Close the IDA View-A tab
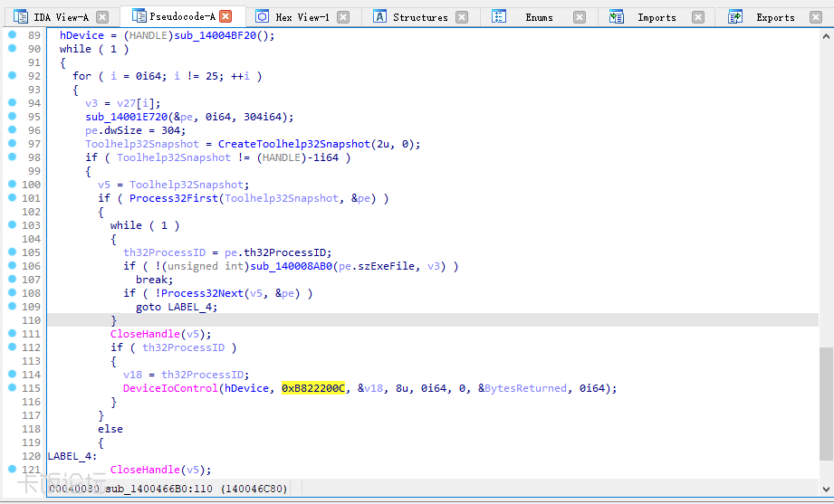 [x=102, y=16]
